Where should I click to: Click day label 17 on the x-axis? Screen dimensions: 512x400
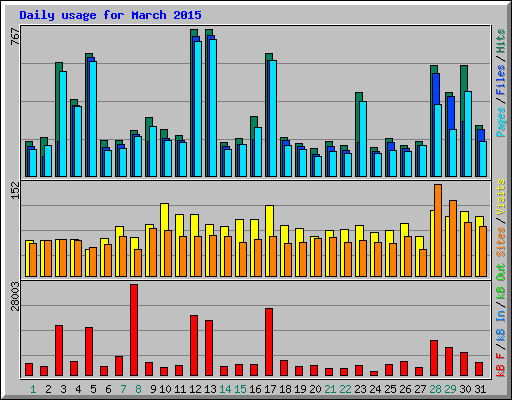tap(270, 389)
